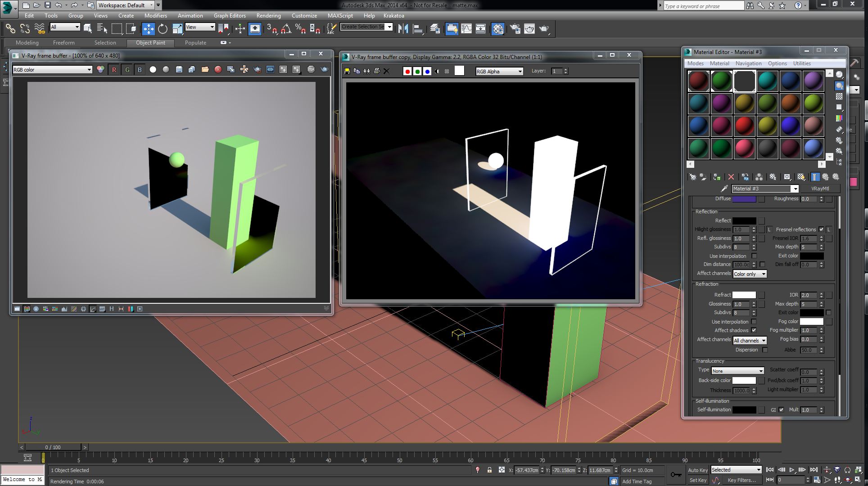Image resolution: width=868 pixels, height=486 pixels.
Task: Switch to the Freeform ribbon tab
Action: pyautogui.click(x=64, y=43)
